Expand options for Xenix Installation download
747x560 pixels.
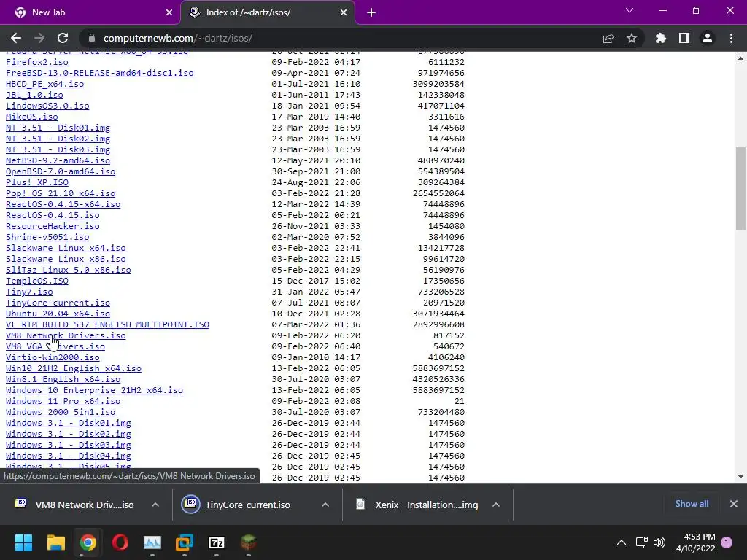(x=496, y=505)
